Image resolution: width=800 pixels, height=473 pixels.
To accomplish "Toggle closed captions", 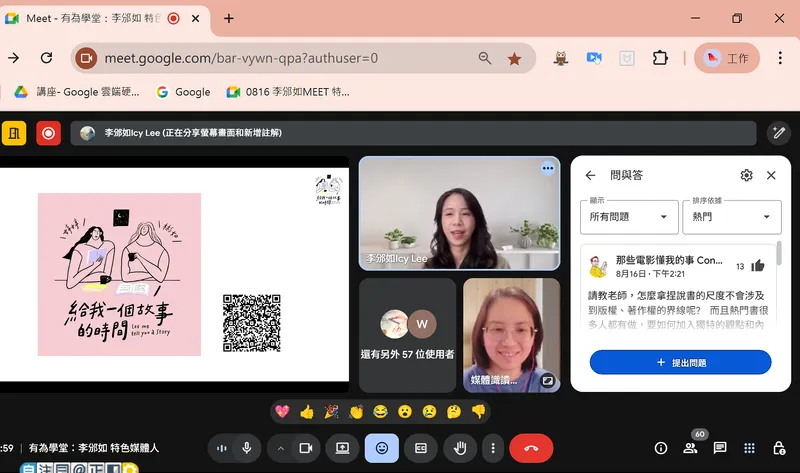I will click(x=421, y=449).
